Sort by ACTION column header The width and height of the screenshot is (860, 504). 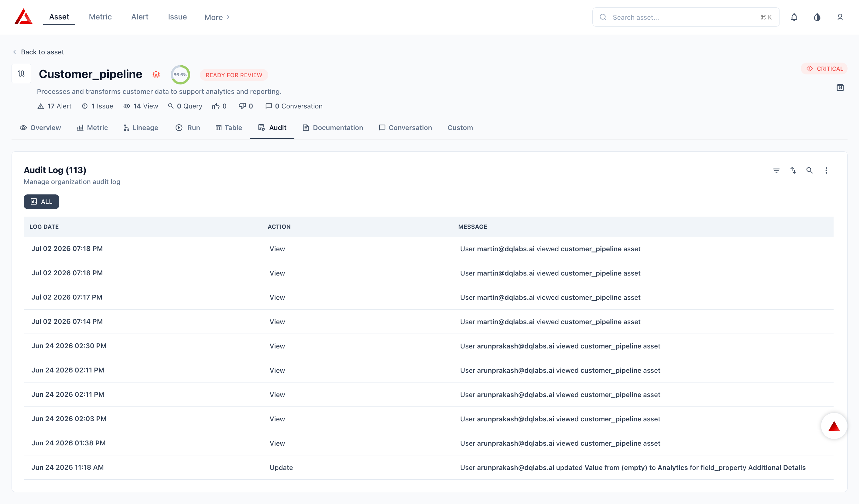279,227
